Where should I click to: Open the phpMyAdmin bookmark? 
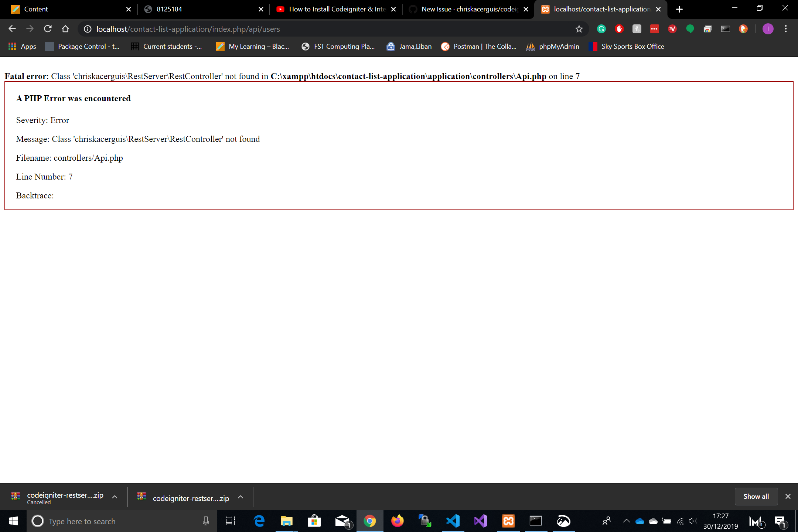pyautogui.click(x=552, y=47)
